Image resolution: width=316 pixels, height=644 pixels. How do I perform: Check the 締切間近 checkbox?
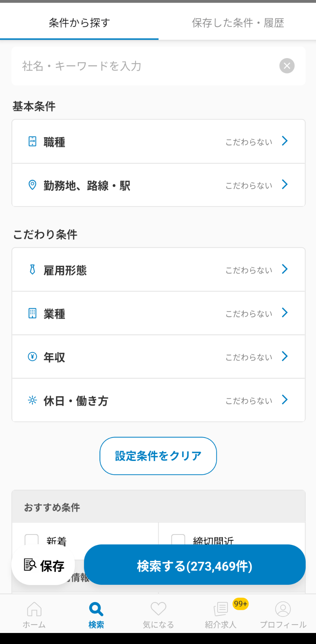(x=178, y=540)
